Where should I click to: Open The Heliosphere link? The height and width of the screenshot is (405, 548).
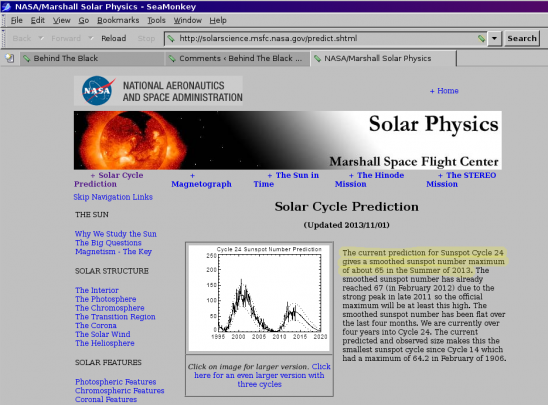tap(105, 343)
